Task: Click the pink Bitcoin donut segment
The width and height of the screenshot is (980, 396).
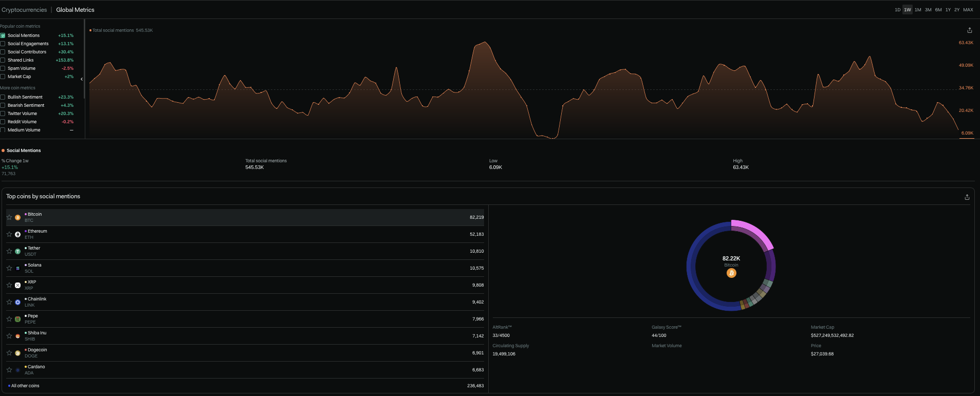Action: click(x=755, y=232)
